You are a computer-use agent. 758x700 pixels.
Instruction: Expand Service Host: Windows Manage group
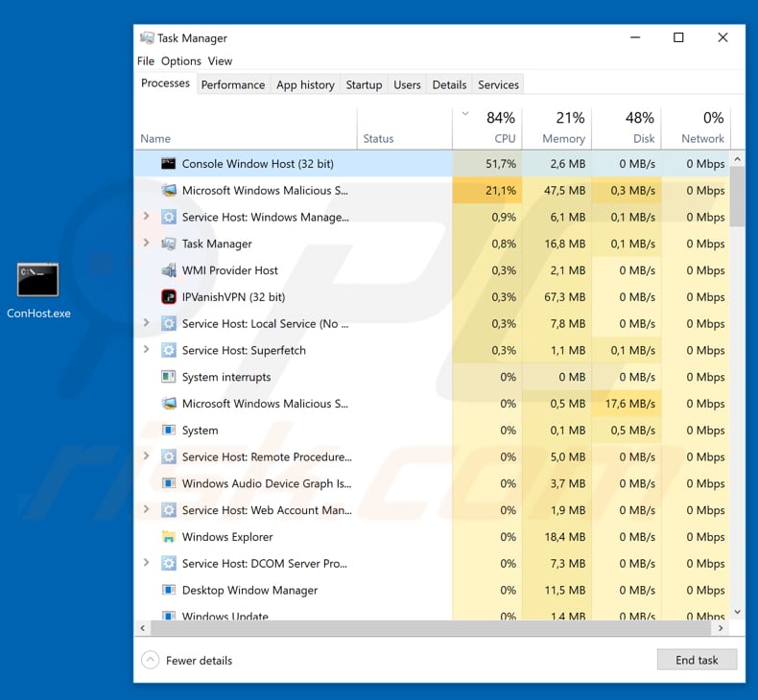pos(146,217)
